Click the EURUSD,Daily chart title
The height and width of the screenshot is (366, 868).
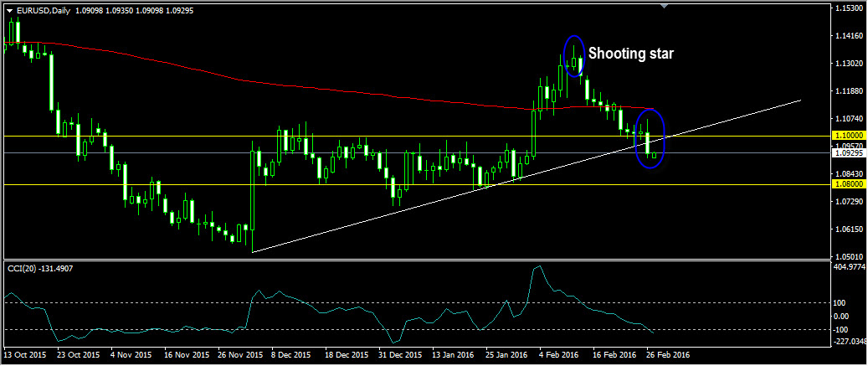[43, 10]
